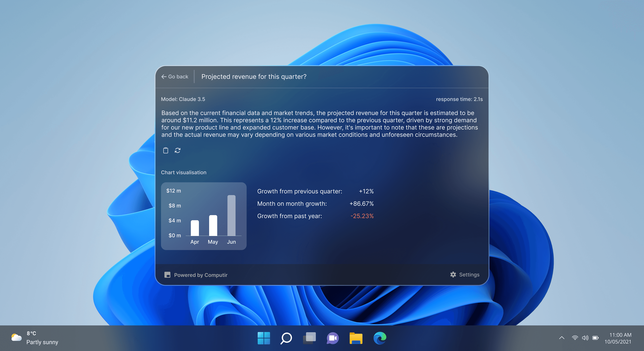644x351 pixels.
Task: Click the question title Projected revenue
Action: coord(254,76)
